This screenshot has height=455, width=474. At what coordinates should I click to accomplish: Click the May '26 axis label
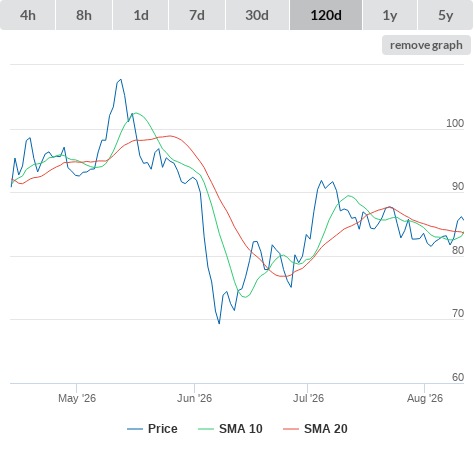coord(77,398)
